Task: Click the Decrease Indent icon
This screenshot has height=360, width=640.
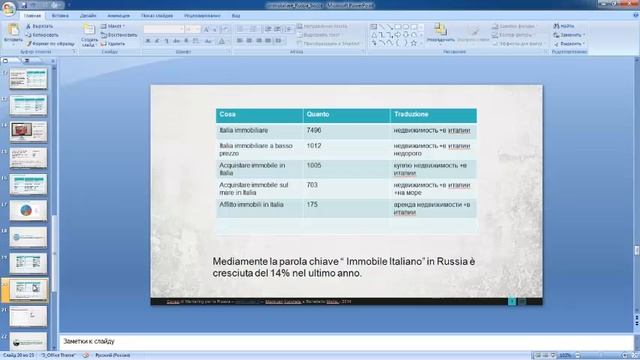Action: point(268,29)
